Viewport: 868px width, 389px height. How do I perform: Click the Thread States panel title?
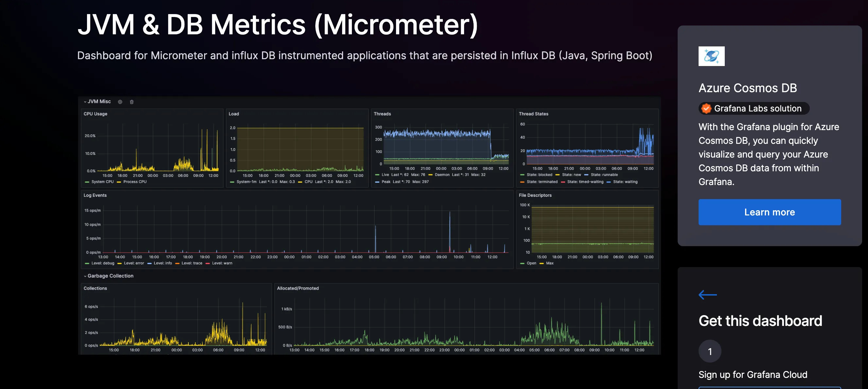click(x=533, y=114)
